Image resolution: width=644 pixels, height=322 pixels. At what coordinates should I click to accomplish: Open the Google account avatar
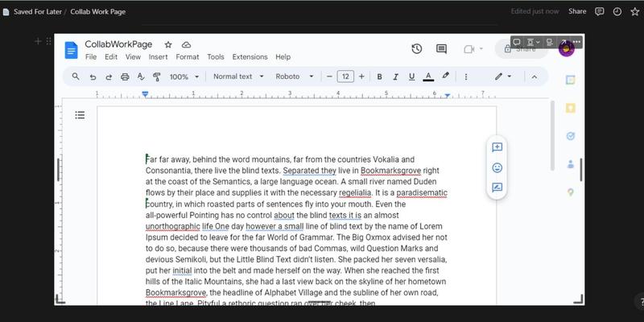pyautogui.click(x=567, y=49)
